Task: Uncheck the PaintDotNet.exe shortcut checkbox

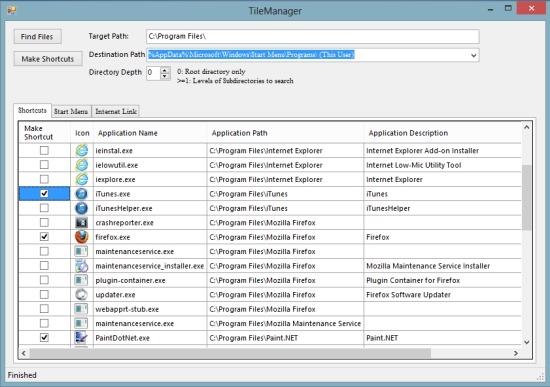Action: tap(44, 338)
